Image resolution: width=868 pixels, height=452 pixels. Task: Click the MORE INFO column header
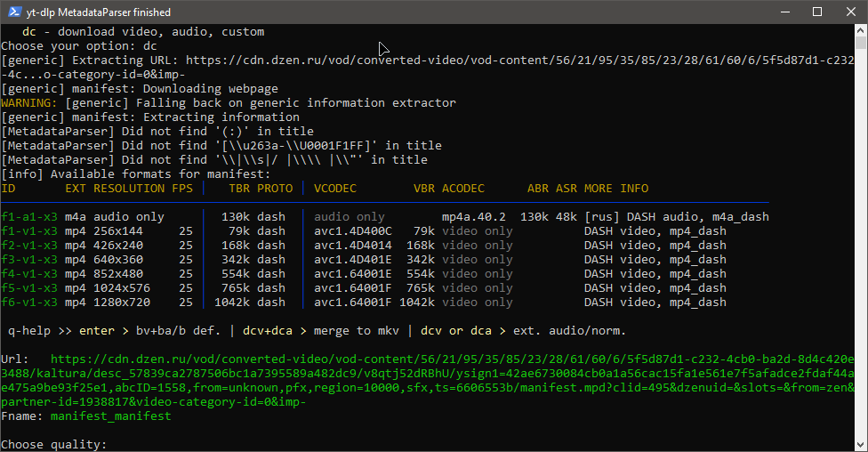coord(616,189)
